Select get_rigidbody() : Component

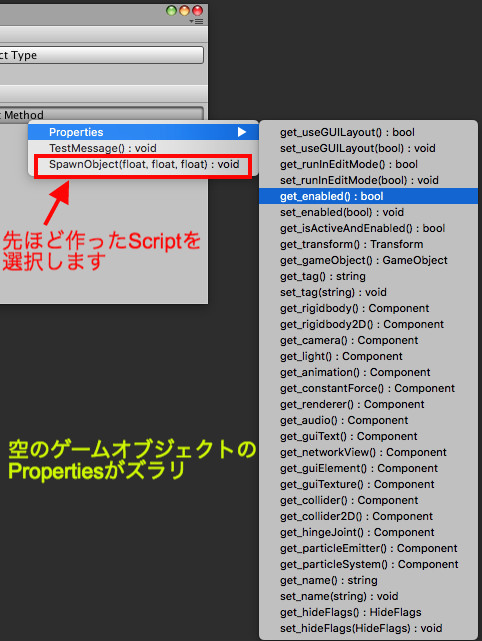tap(368, 308)
